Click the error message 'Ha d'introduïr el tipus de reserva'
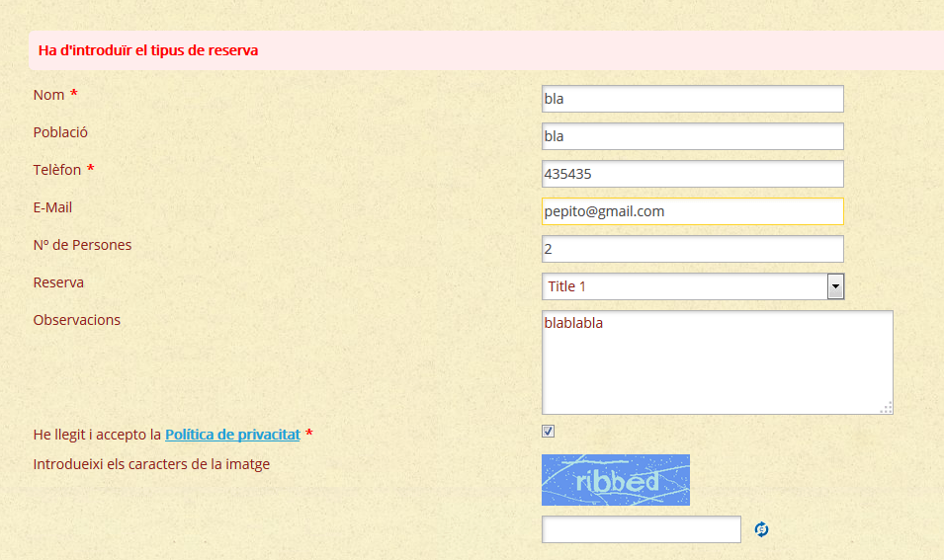 pyautogui.click(x=148, y=50)
